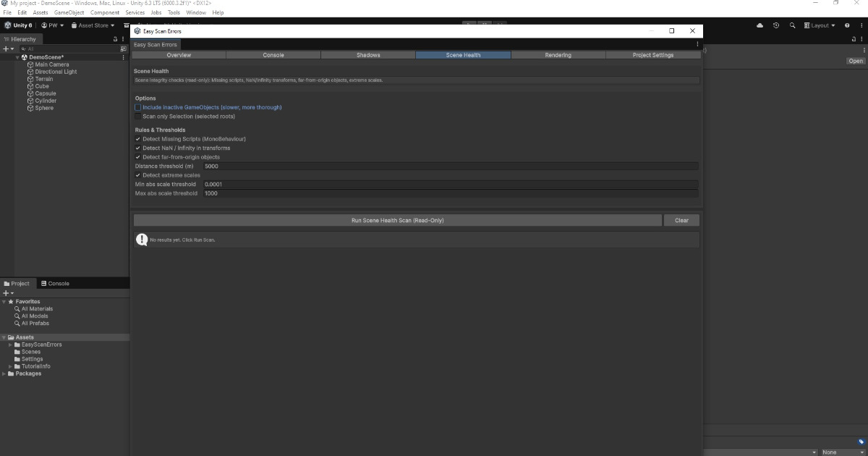
Task: Click the Unity 6 logo button
Action: point(18,25)
